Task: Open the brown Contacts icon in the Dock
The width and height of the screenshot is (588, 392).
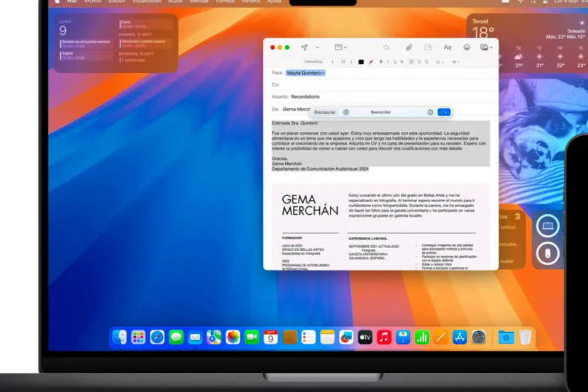Action: pyautogui.click(x=289, y=337)
